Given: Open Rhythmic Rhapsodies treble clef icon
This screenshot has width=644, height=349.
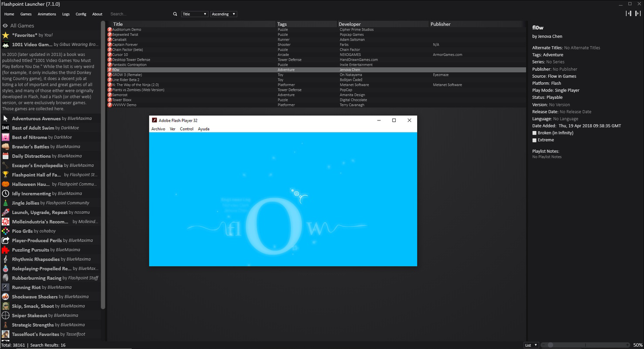Looking at the screenshot, I should click(5, 259).
